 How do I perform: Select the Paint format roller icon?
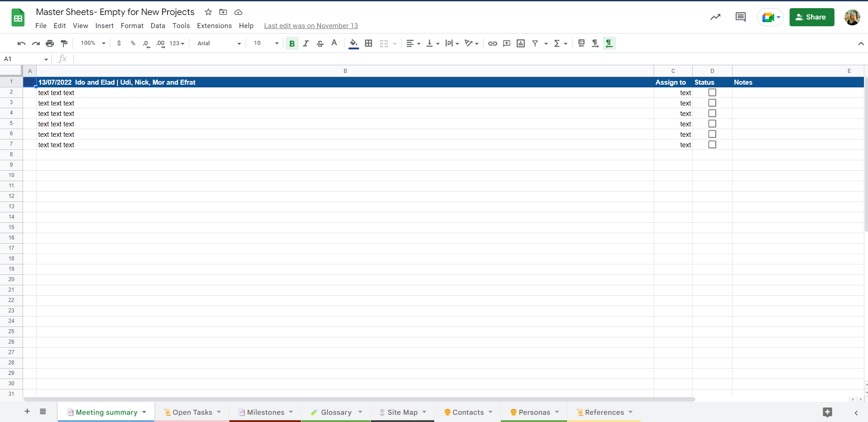click(x=64, y=43)
